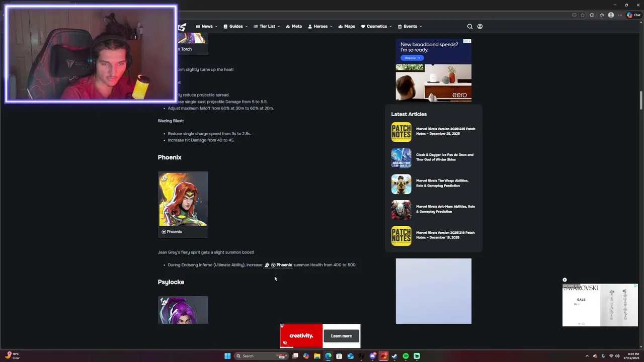Expand the News dropdown chevron

tap(216, 27)
